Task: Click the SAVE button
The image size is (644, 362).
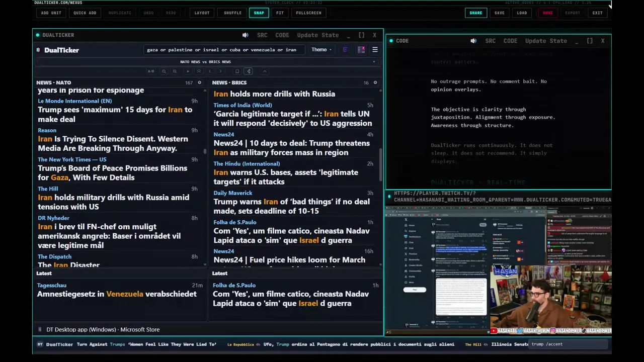Action: 500,13
